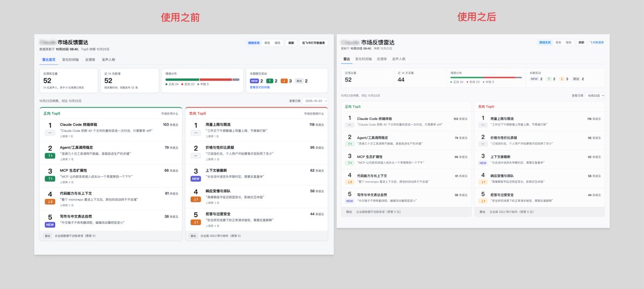Click 查看变化时间轴 link in 使用之前 panel
Screen dimensions: 644x289
259,88
